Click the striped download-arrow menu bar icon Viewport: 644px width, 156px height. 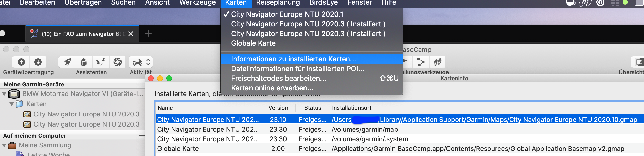pyautogui.click(x=615, y=3)
